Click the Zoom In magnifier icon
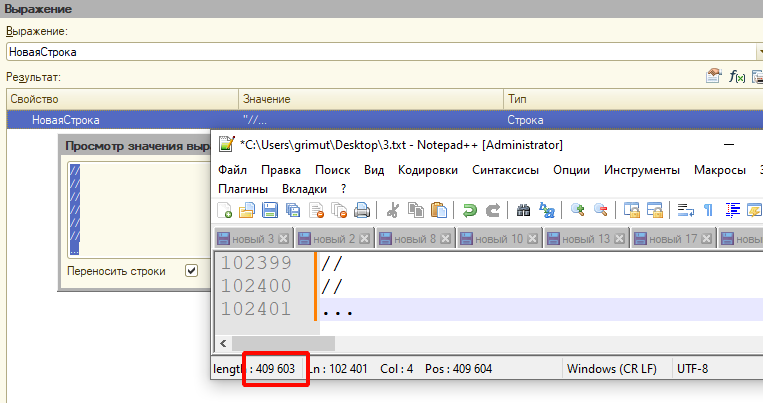The height and width of the screenshot is (403, 763). click(x=578, y=210)
